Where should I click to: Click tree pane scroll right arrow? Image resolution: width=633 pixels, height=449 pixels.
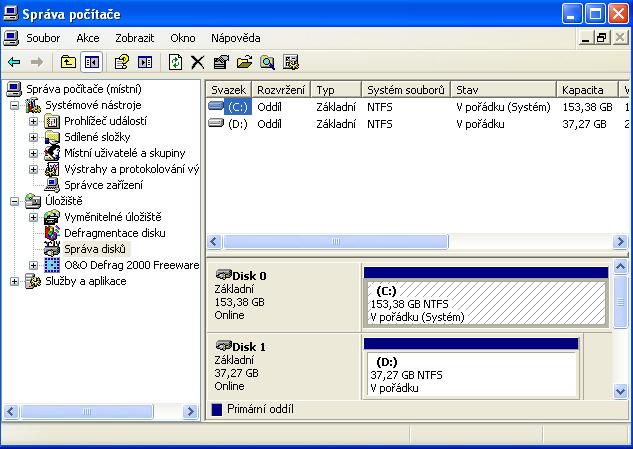189,412
